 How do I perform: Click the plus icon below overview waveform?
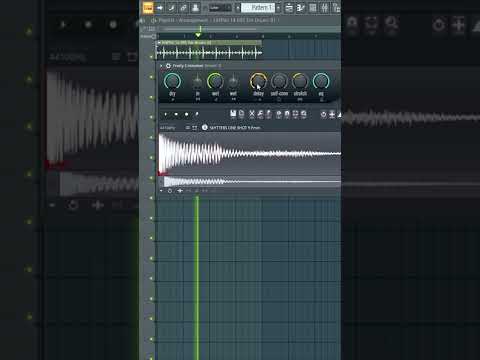180,191
